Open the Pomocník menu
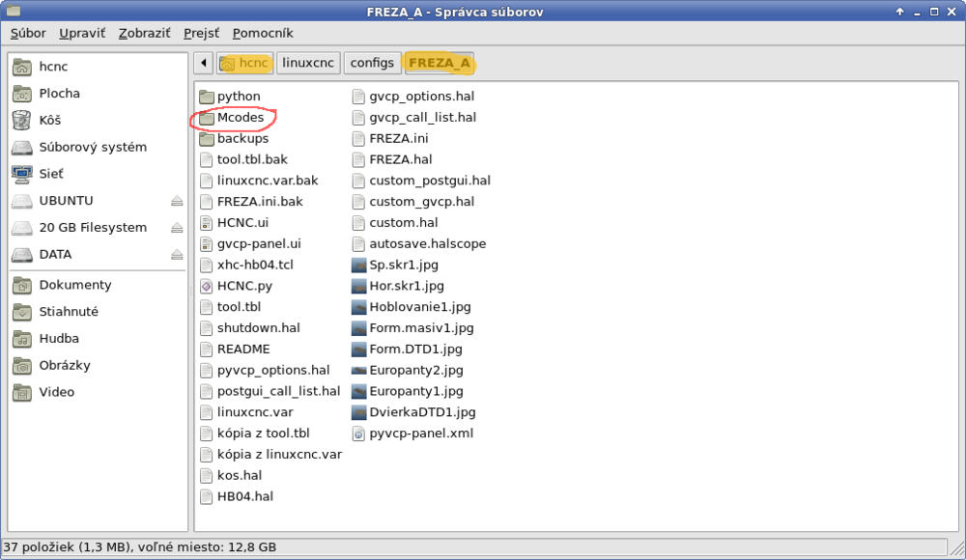Image resolution: width=966 pixels, height=560 pixels. 262,33
